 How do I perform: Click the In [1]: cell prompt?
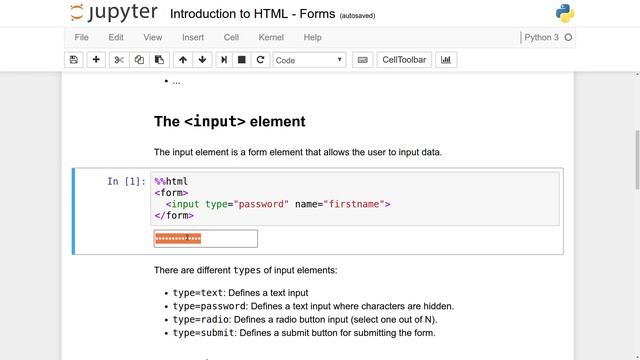(x=126, y=181)
